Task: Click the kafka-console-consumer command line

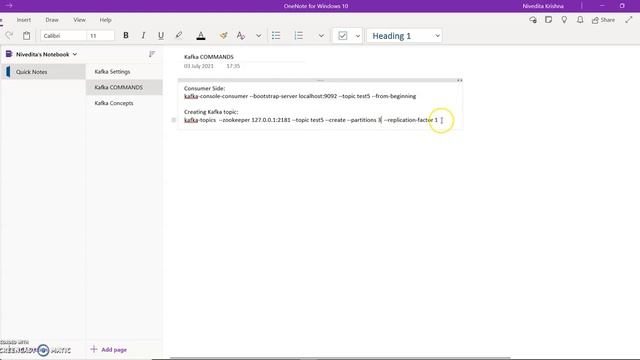Action: [x=300, y=96]
